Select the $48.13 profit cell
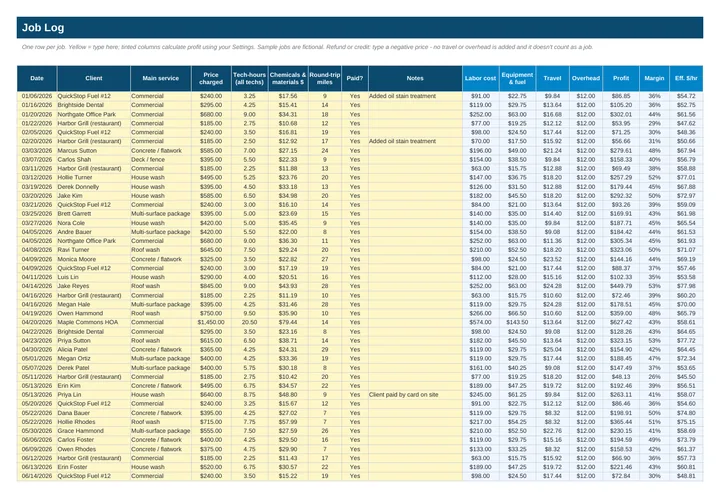Image resolution: width=720 pixels, height=498 pixels. [621, 377]
